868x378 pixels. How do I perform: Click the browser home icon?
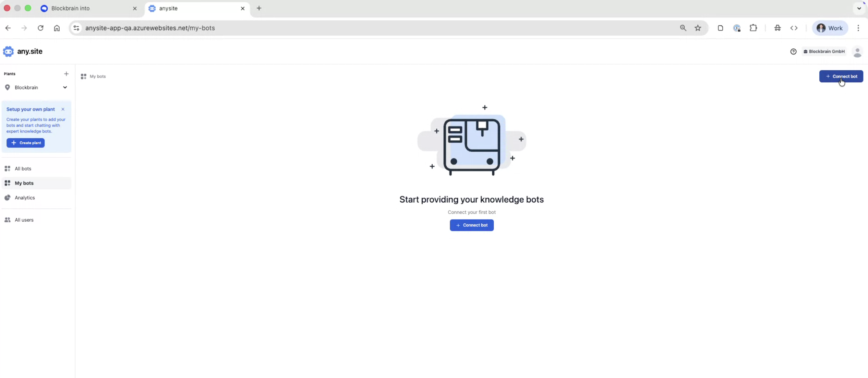point(57,28)
